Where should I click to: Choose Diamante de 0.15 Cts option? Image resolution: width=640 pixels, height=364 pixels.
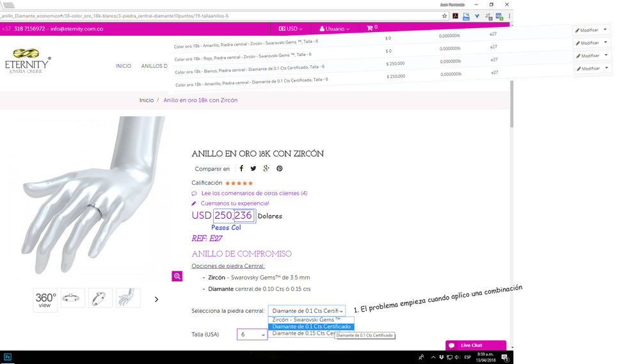[x=302, y=333]
